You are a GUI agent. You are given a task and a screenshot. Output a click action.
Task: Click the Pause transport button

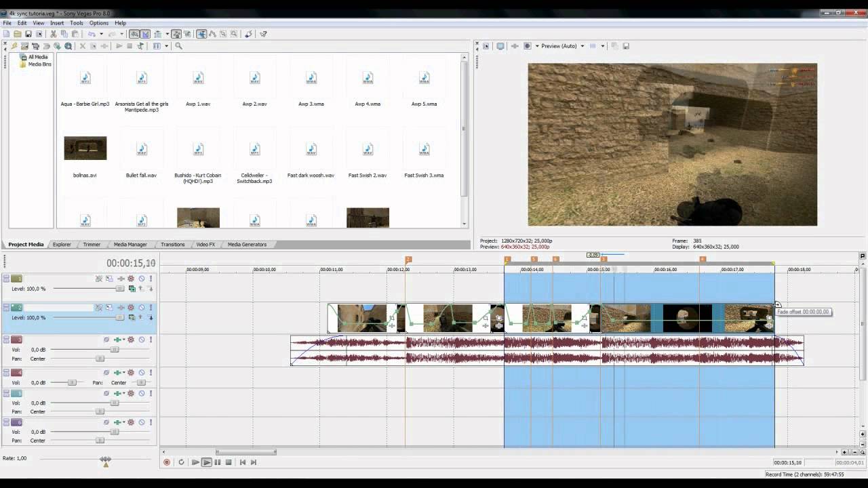tap(217, 462)
